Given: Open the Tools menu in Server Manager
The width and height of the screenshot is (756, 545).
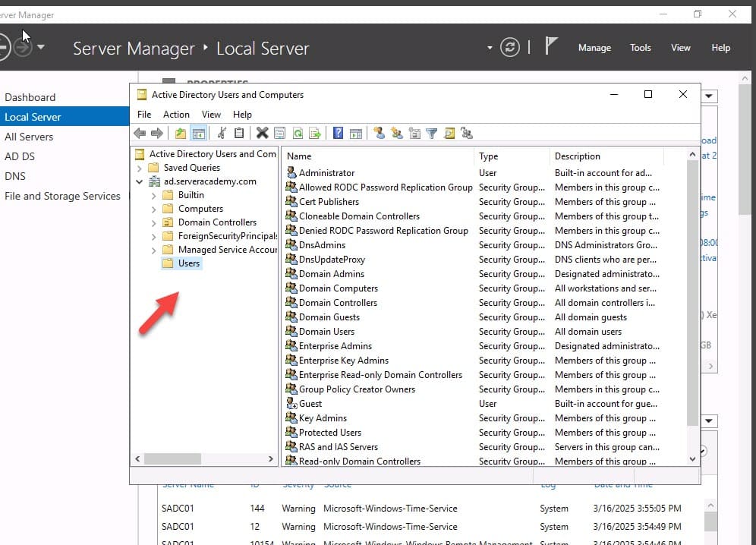Looking at the screenshot, I should (640, 48).
